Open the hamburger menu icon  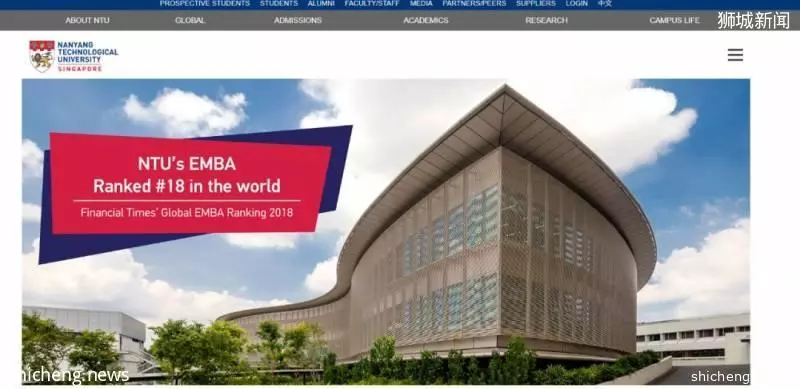click(x=735, y=55)
